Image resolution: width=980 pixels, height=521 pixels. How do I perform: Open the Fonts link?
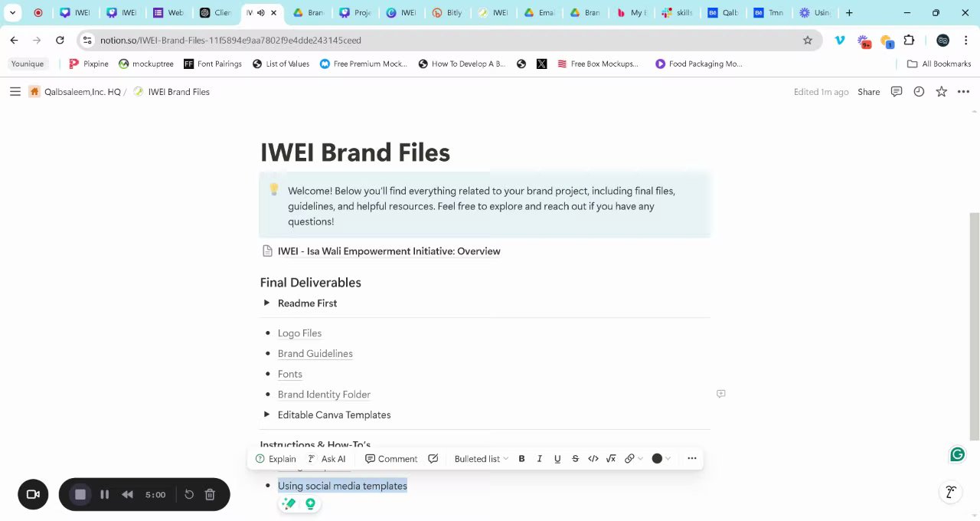(x=289, y=374)
